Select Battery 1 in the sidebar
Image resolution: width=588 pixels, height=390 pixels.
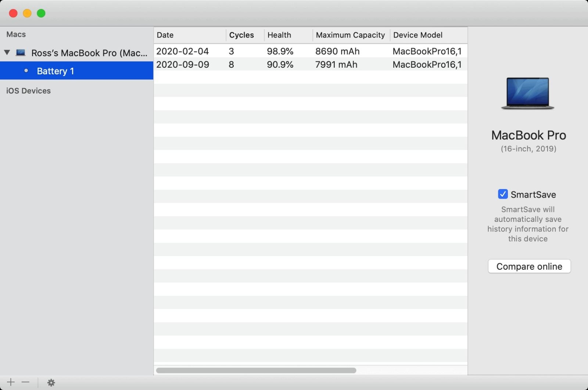(x=76, y=71)
